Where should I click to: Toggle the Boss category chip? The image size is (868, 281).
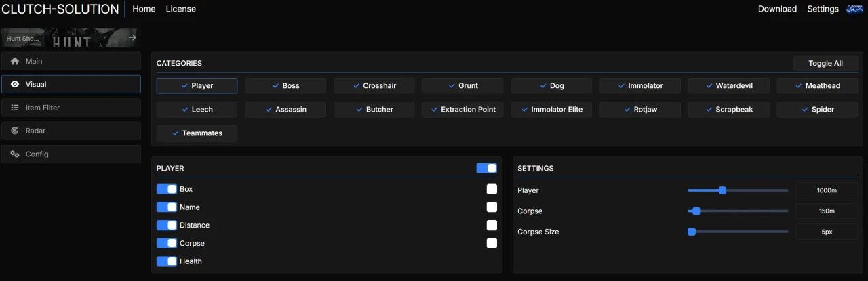[285, 85]
